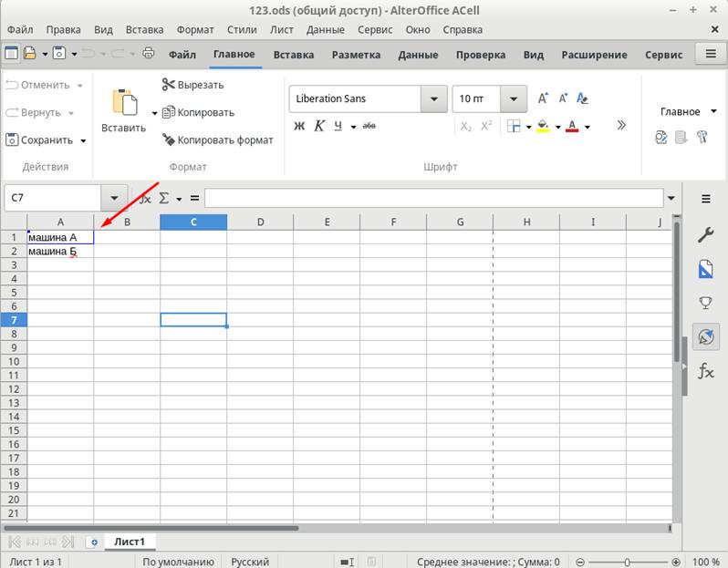
Task: Toggle italic formatting (К)
Action: point(319,126)
